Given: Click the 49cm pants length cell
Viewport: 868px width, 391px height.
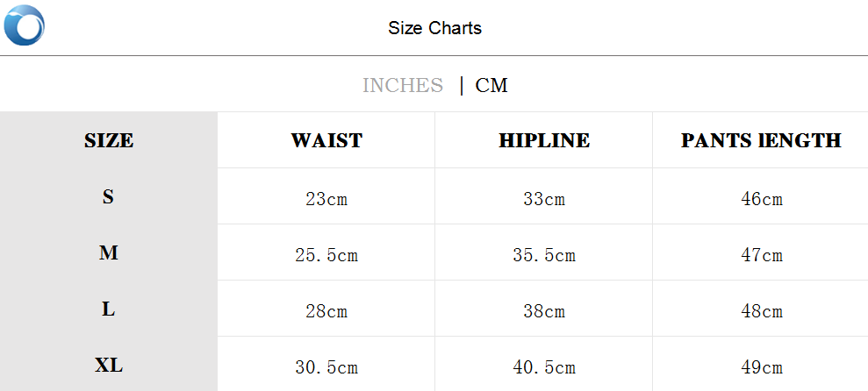Looking at the screenshot, I should coord(761,367).
